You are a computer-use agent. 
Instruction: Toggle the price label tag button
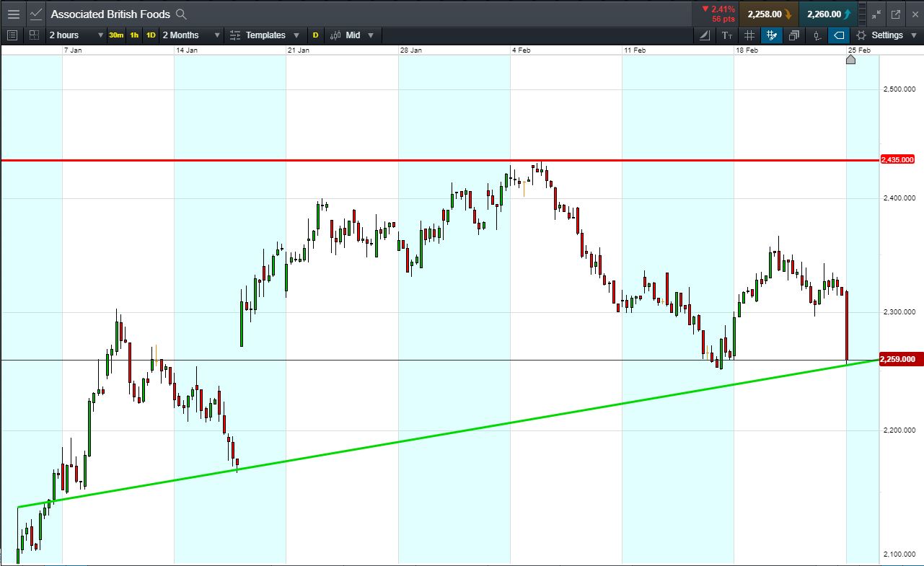pyautogui.click(x=839, y=35)
